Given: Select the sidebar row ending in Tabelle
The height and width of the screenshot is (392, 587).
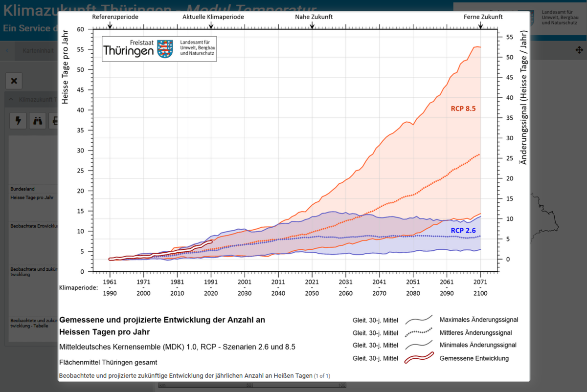Looking at the screenshot, I should (x=34, y=323).
